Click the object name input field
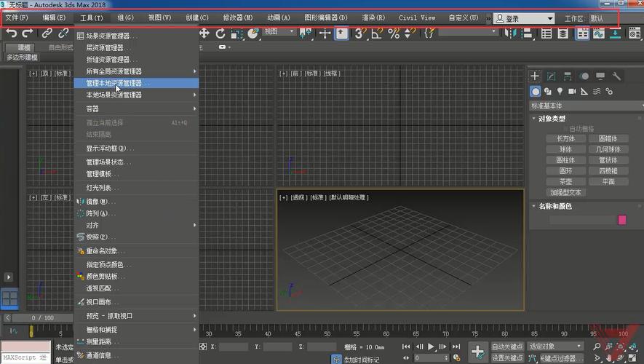644x364 pixels. click(582, 220)
